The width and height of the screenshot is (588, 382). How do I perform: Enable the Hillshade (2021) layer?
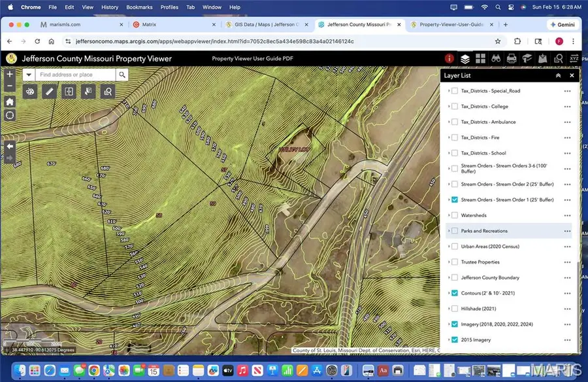pos(455,309)
